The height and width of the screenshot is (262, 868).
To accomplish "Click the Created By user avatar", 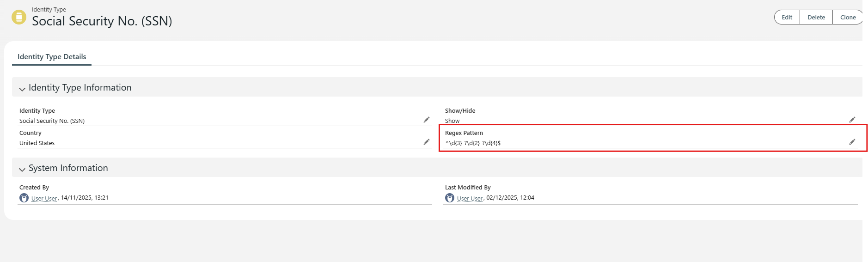I will [24, 198].
